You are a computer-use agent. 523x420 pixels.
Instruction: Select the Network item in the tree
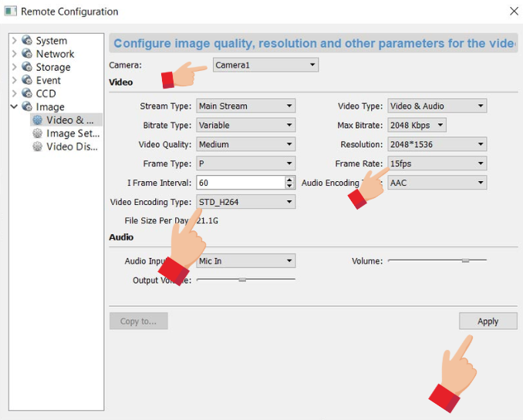(x=55, y=54)
